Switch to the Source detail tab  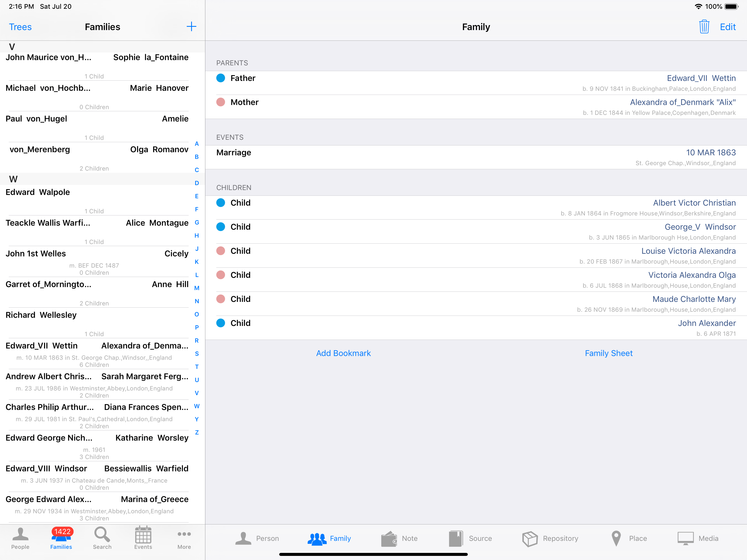tap(470, 538)
